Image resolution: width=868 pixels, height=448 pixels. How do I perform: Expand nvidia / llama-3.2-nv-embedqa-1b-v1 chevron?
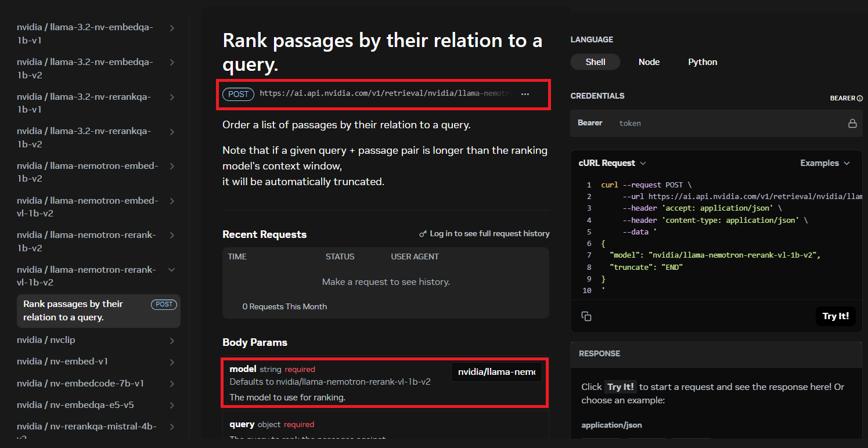[x=172, y=28]
